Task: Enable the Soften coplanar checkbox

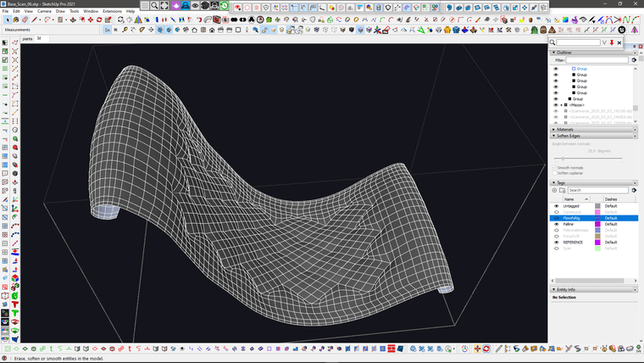Action: coord(555,173)
